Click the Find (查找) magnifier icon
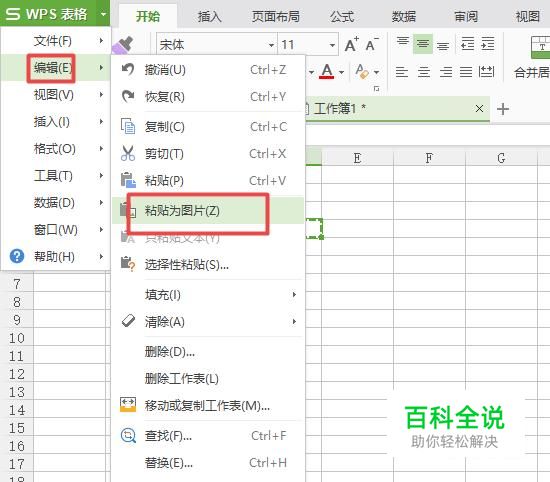The image size is (550, 482). (128, 435)
